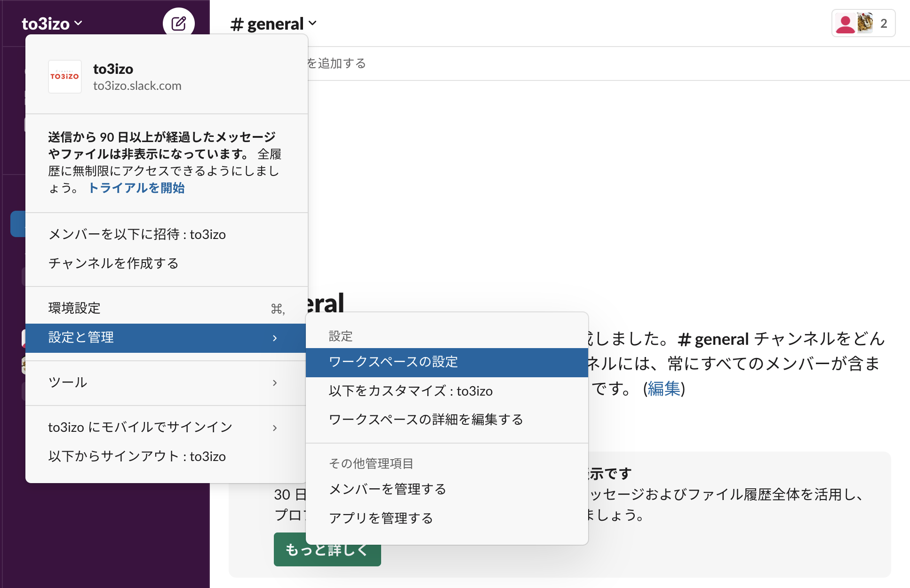Open the 設定と管理 submenu
Image resolution: width=910 pixels, height=588 pixels.
click(80, 337)
